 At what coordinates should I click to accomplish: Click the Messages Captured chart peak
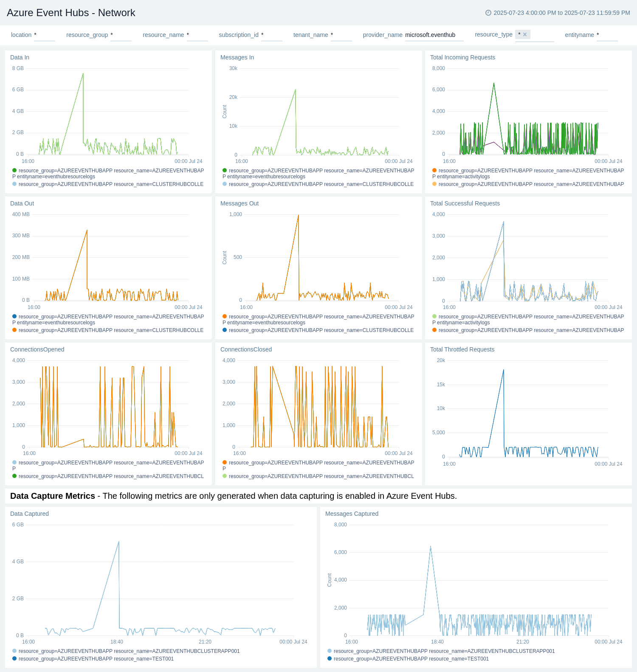tap(431, 546)
